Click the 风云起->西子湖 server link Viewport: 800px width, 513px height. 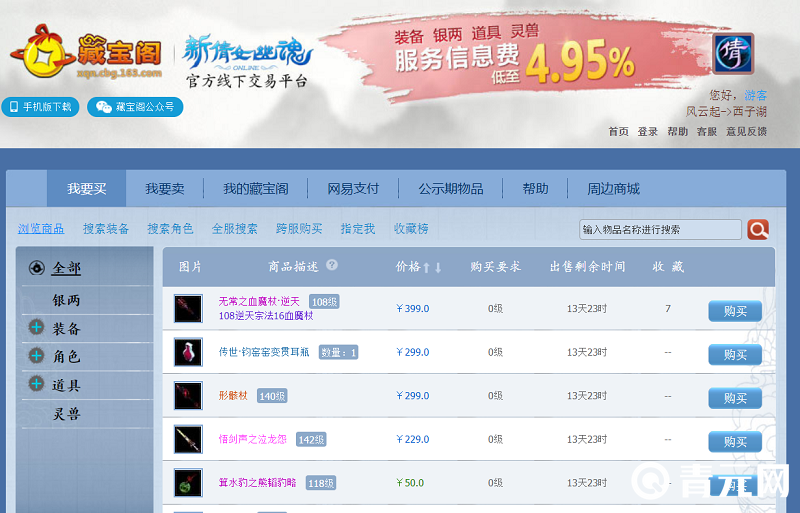pos(726,111)
